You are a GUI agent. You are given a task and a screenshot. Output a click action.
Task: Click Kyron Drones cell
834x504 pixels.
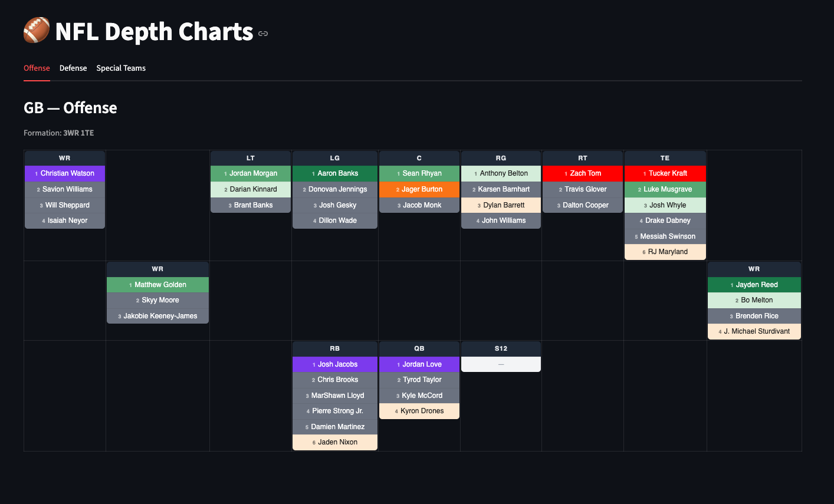coord(419,411)
